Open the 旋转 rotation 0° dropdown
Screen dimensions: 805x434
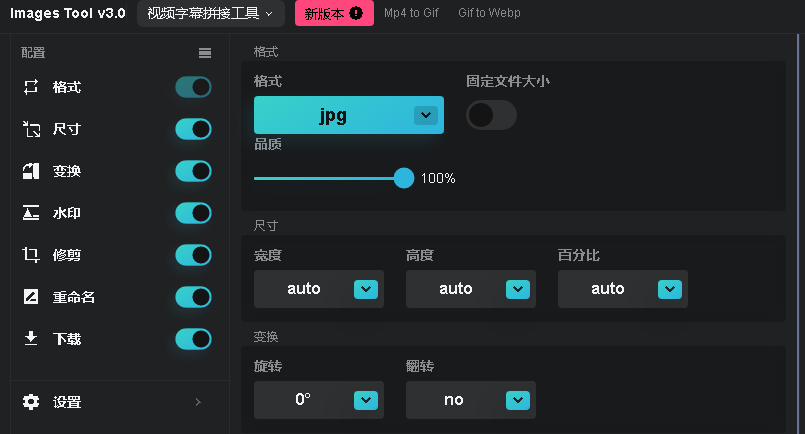pyautogui.click(x=318, y=400)
